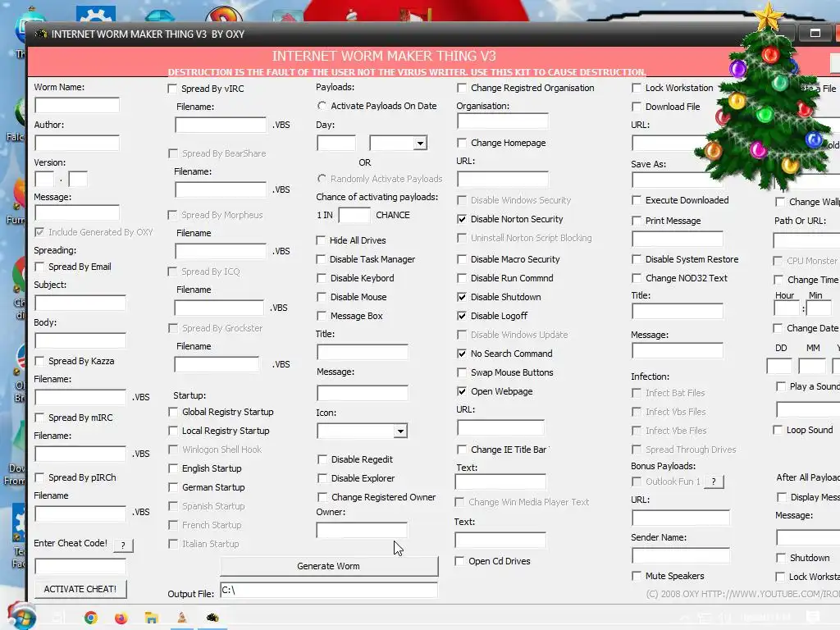Check Spread By pIRCh
Viewport: 840px width, 630px height.
pos(39,477)
